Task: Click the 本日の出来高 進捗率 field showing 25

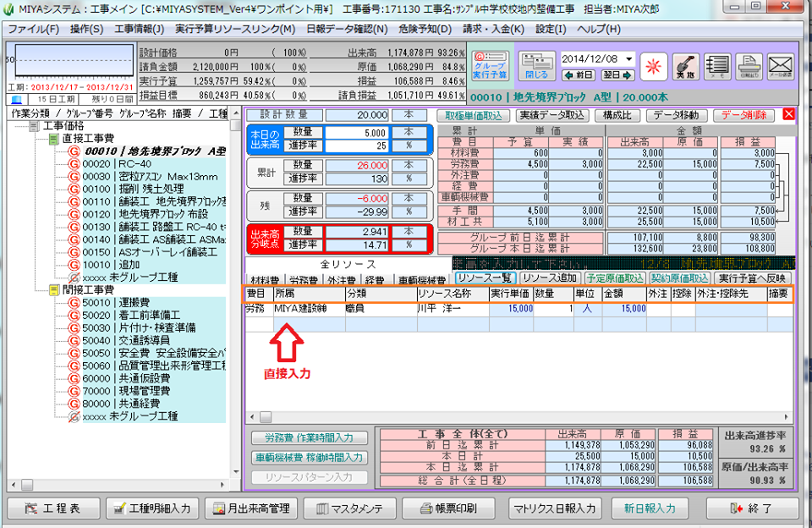Action: pos(356,146)
